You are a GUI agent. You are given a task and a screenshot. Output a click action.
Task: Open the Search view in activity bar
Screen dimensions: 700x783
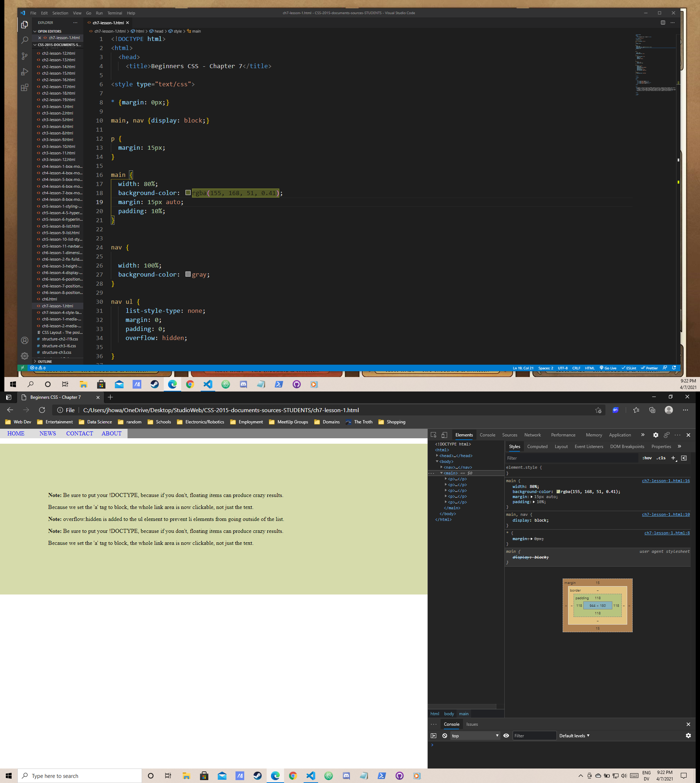coord(25,40)
